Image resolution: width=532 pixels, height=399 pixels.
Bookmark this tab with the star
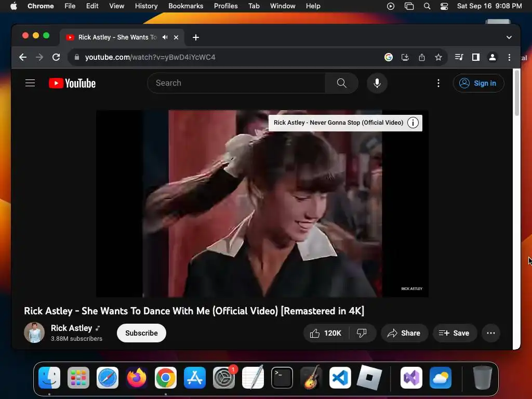438,57
